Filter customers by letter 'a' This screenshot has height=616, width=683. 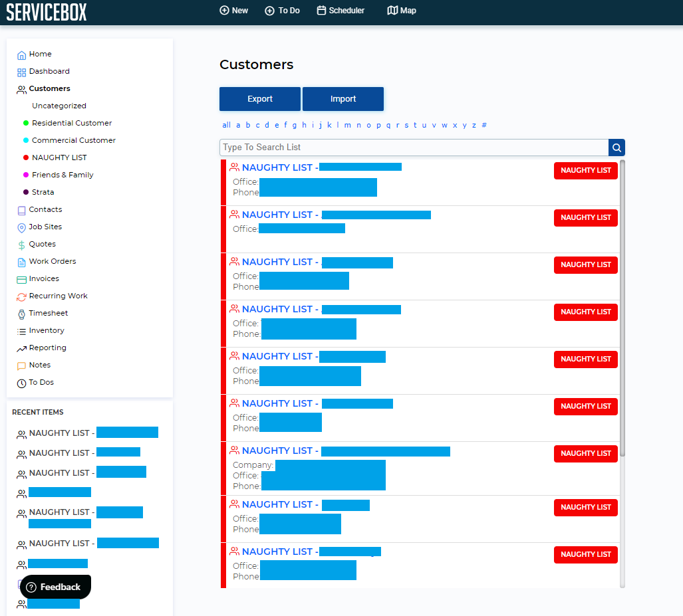click(x=238, y=125)
